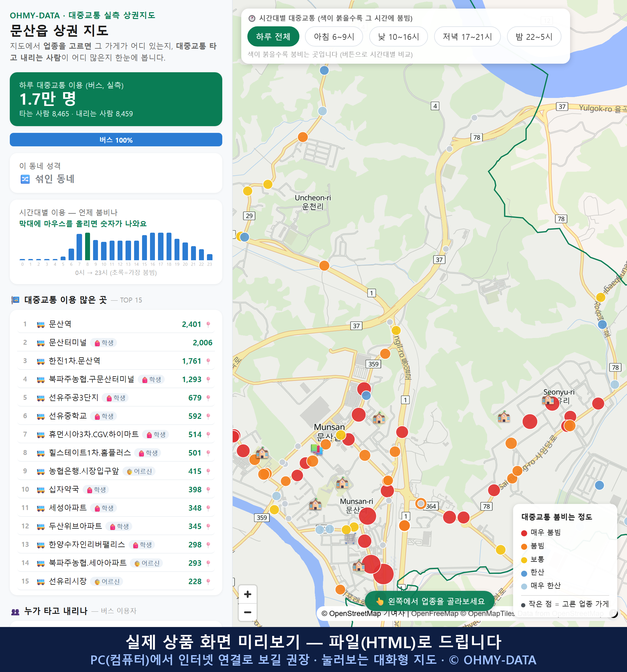Viewport: 627px width, 672px height.
Task: Open the OpenFreeMap attribution link
Action: click(434, 614)
